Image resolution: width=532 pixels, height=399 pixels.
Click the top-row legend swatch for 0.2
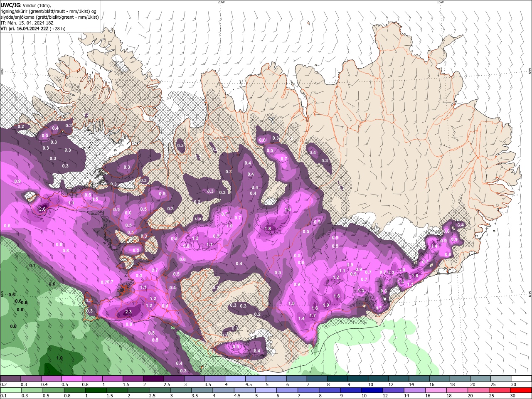click(11, 379)
